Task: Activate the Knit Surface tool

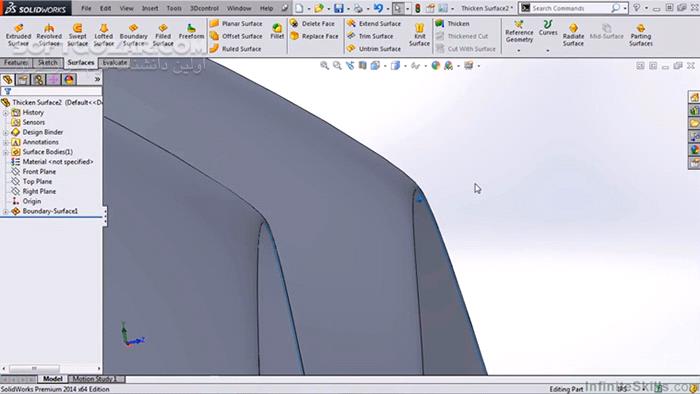Action: pyautogui.click(x=419, y=35)
